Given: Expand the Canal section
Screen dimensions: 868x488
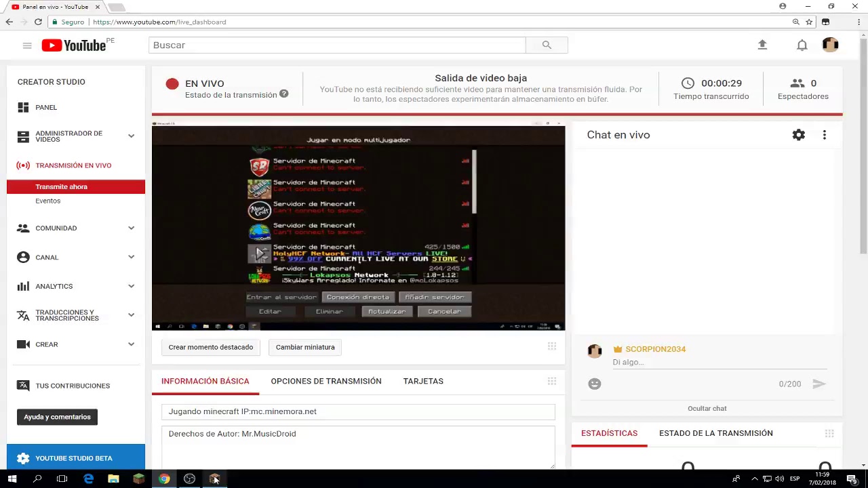Looking at the screenshot, I should click(x=131, y=258).
